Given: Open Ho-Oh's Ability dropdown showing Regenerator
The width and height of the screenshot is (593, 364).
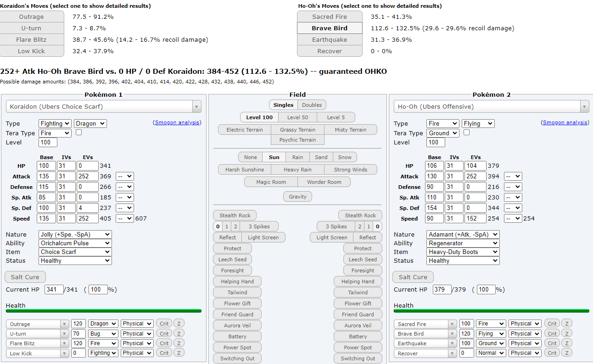Looking at the screenshot, I should click(463, 243).
